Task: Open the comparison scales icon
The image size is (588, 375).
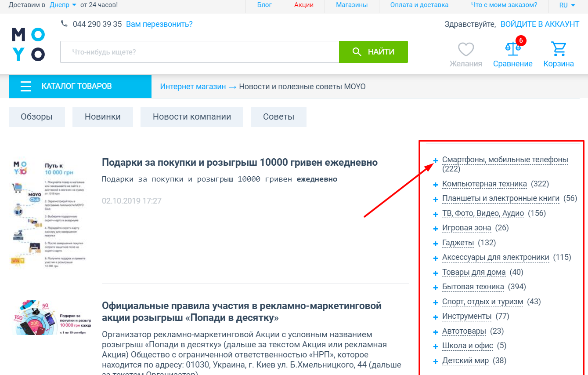Action: (512, 49)
